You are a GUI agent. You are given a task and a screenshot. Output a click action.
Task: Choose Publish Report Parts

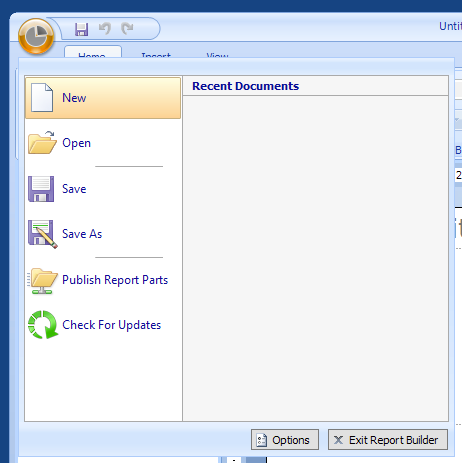click(x=103, y=280)
